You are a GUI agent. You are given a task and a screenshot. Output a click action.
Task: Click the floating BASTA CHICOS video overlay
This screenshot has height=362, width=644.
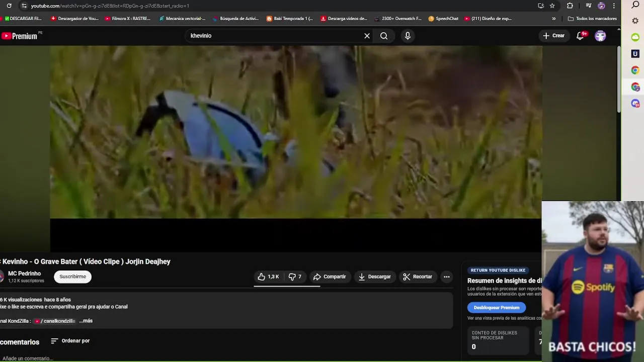(593, 281)
